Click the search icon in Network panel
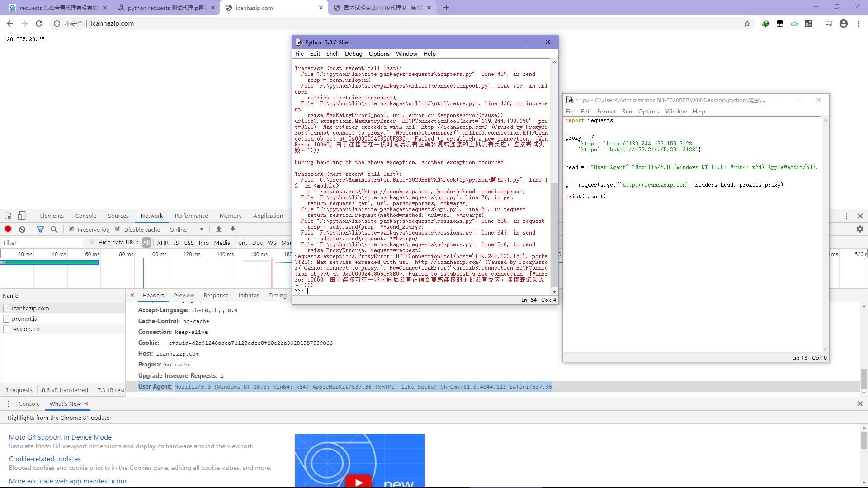The height and width of the screenshot is (488, 868). [54, 230]
